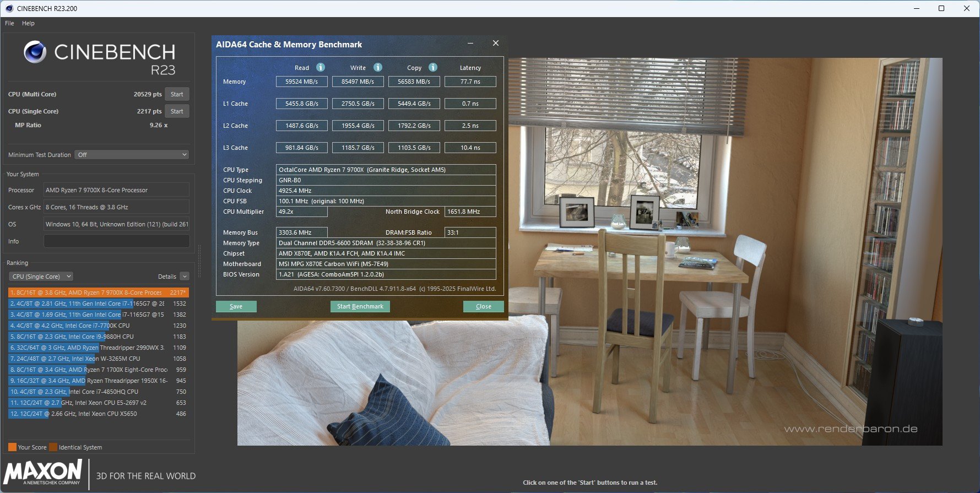980x493 pixels.
Task: Click the orange Your Score swatch
Action: point(12,447)
